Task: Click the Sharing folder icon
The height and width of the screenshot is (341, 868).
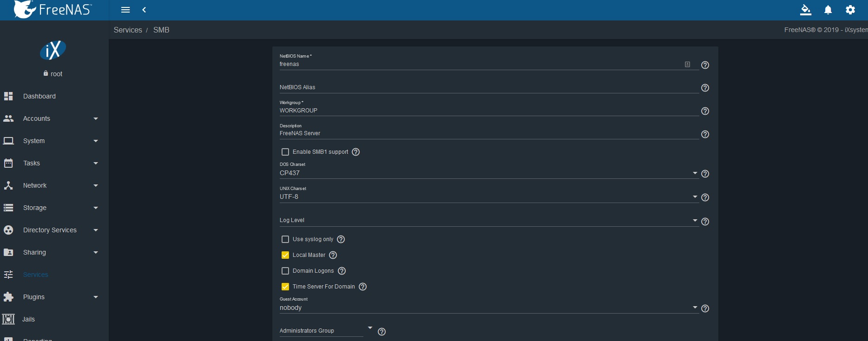Action: point(8,252)
